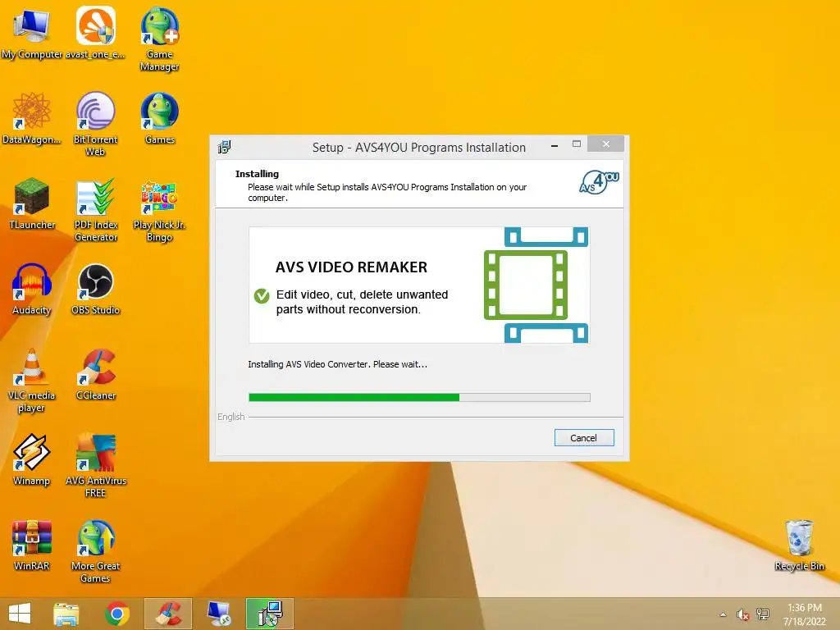Open PDF Index Generator shortcut

95,209
